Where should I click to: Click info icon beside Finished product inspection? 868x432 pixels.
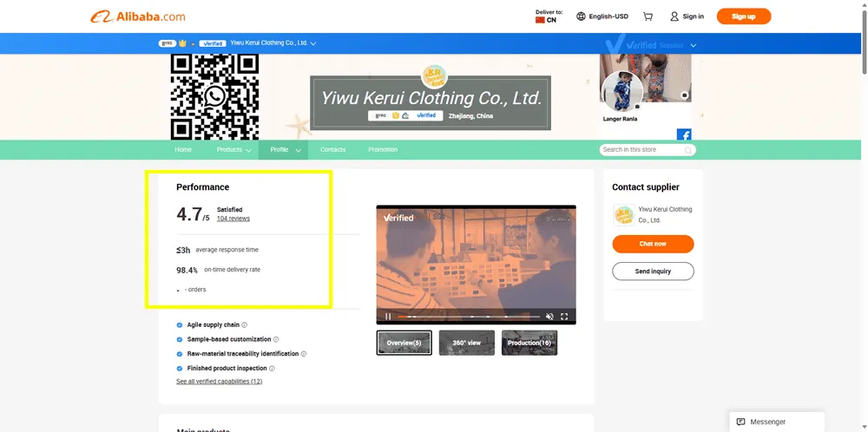click(x=272, y=369)
